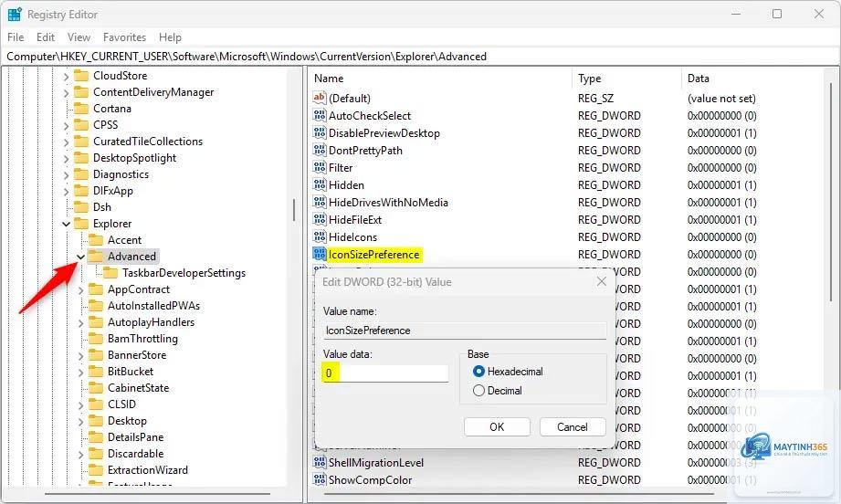Select the BitBucket tree key
This screenshot has width=841, height=504.
click(131, 372)
